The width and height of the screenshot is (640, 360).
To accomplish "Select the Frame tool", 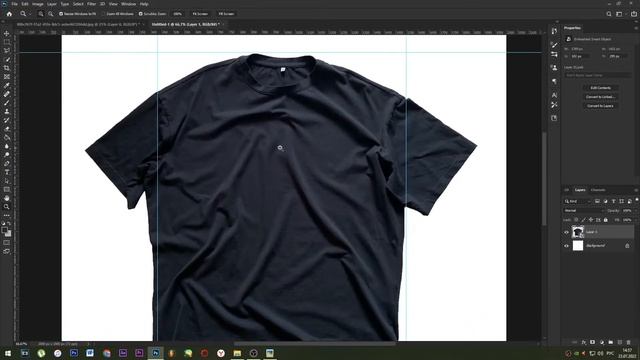I will 7,77.
